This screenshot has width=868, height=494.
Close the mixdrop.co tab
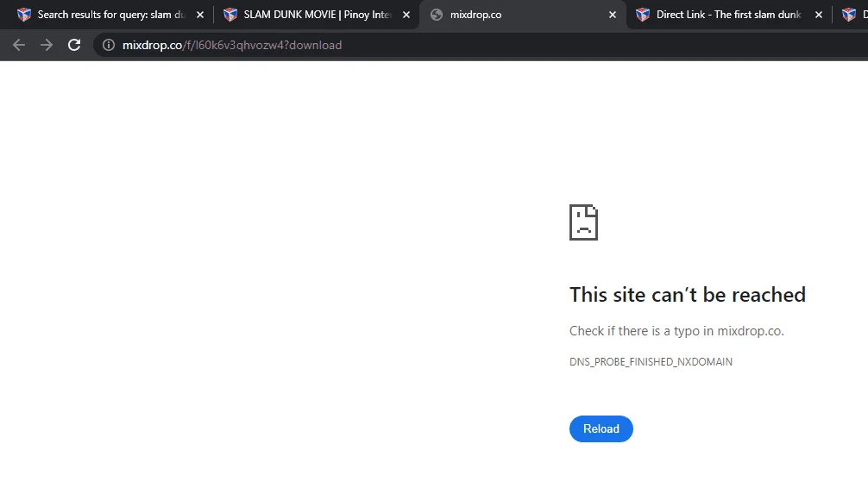coord(613,15)
